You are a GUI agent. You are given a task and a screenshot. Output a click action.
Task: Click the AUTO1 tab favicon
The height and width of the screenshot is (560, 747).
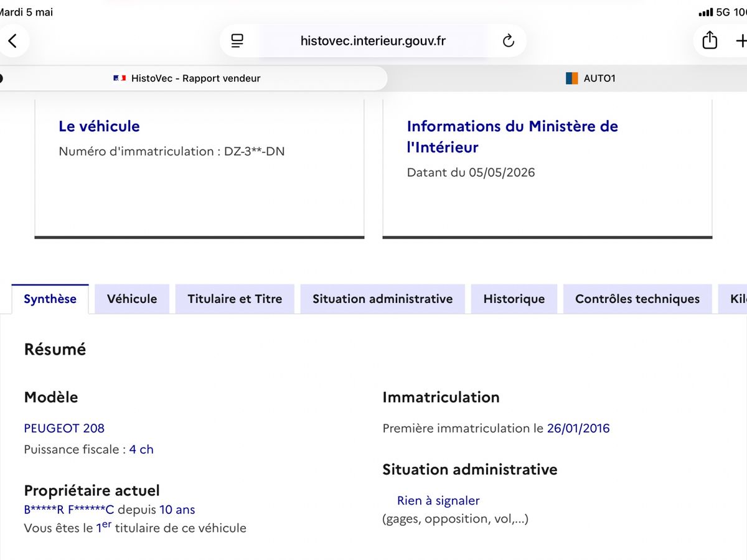point(572,78)
